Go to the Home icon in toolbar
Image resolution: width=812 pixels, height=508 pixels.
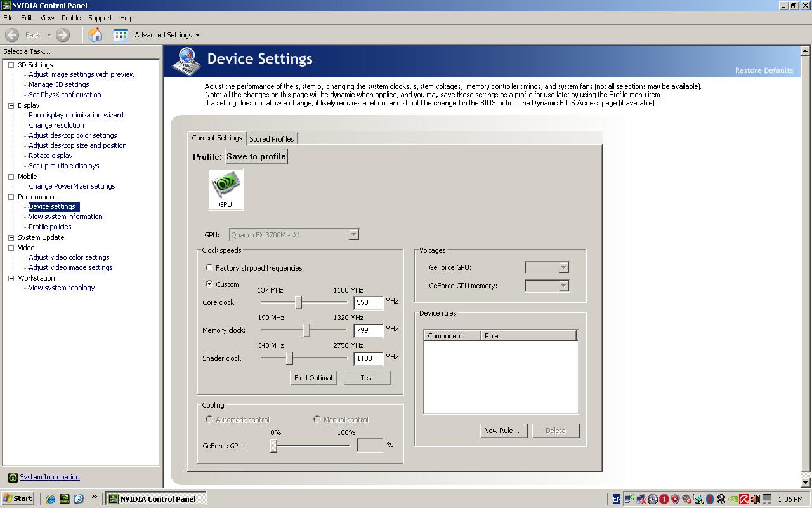[x=95, y=35]
